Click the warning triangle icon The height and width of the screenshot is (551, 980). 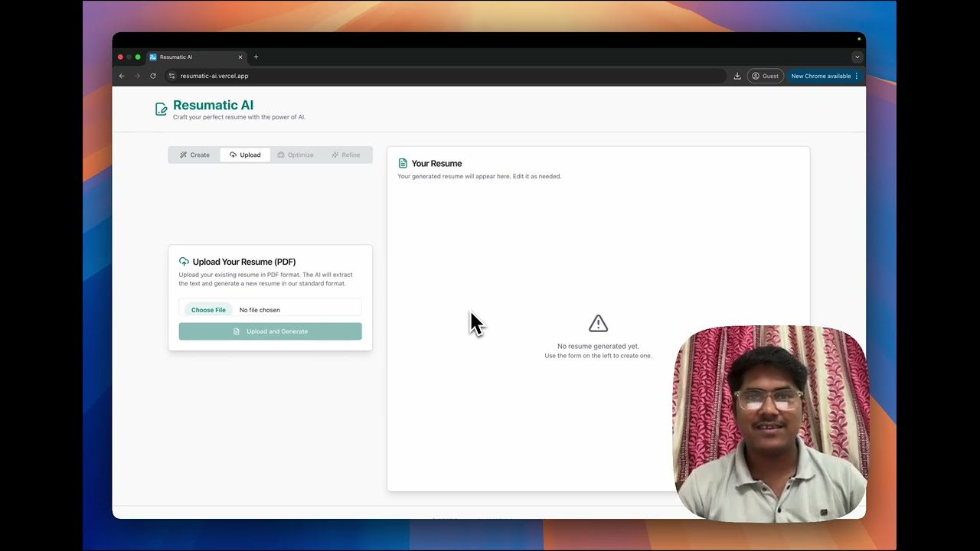point(598,324)
